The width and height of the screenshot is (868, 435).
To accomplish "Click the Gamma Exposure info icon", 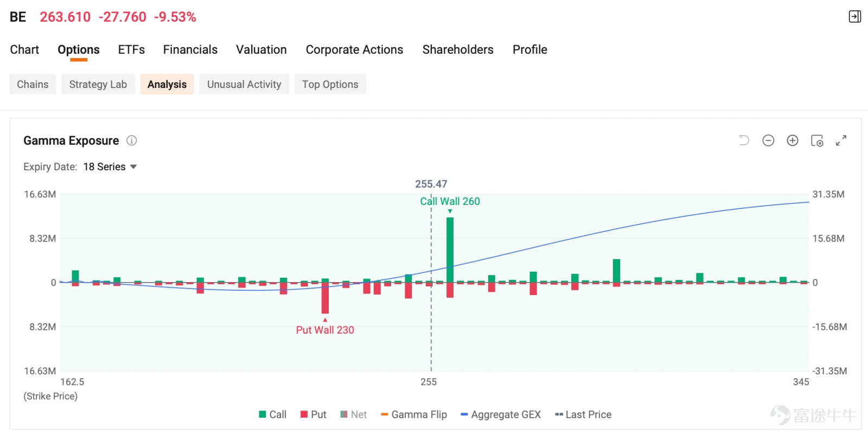I will pos(132,140).
